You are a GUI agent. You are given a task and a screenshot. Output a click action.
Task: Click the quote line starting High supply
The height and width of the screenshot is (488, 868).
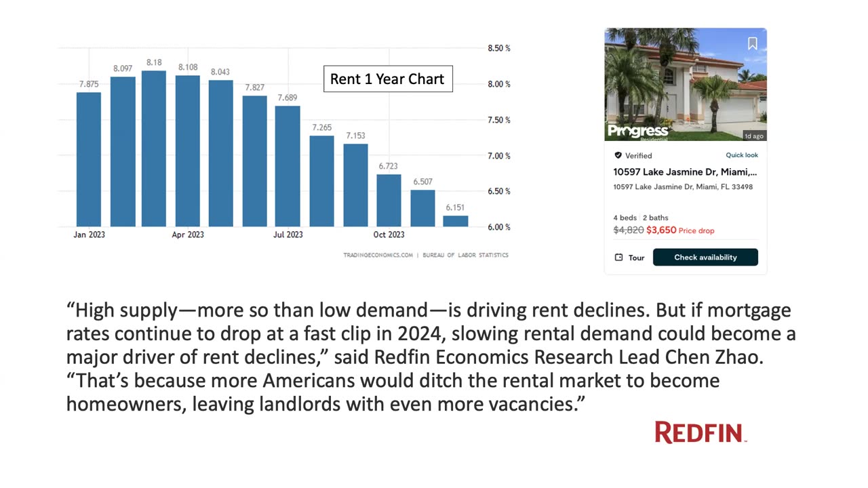coord(429,310)
